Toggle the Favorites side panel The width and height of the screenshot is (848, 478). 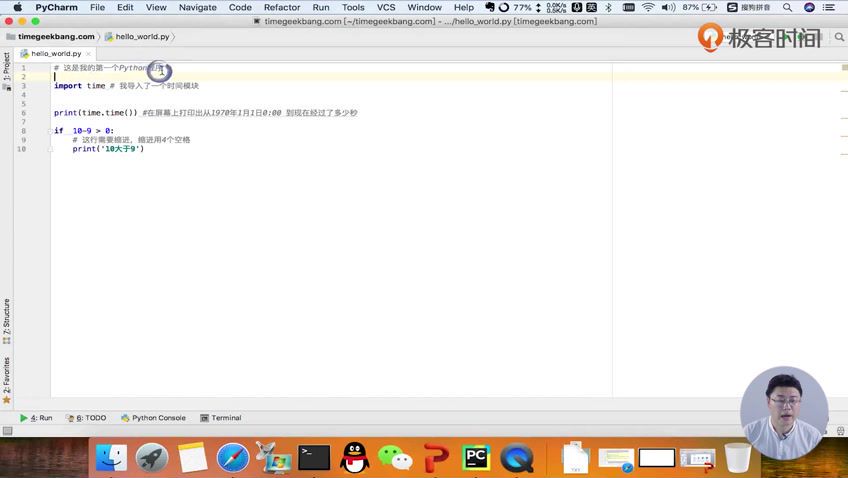6,378
